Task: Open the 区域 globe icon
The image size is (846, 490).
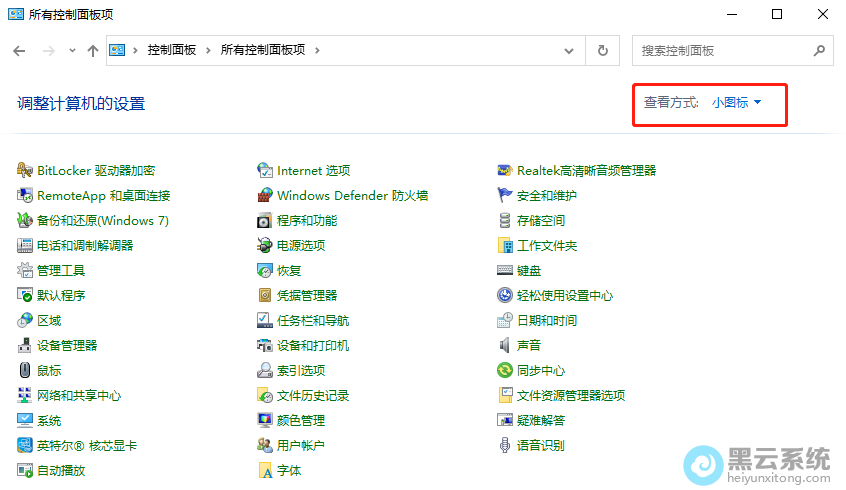Action: [x=24, y=321]
